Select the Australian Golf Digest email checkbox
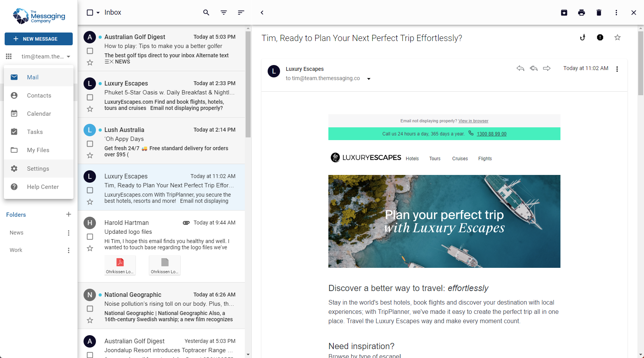 (90, 51)
